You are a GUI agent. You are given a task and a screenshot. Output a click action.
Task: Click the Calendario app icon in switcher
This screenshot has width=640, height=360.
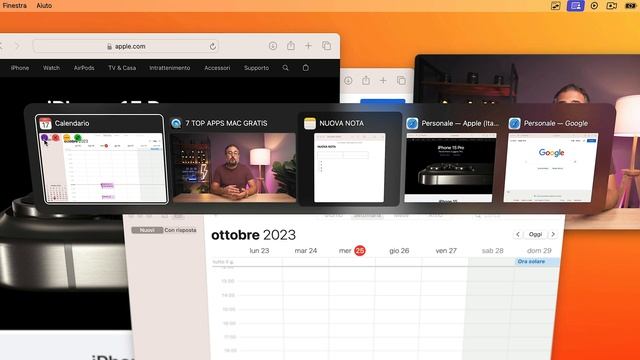(x=45, y=123)
